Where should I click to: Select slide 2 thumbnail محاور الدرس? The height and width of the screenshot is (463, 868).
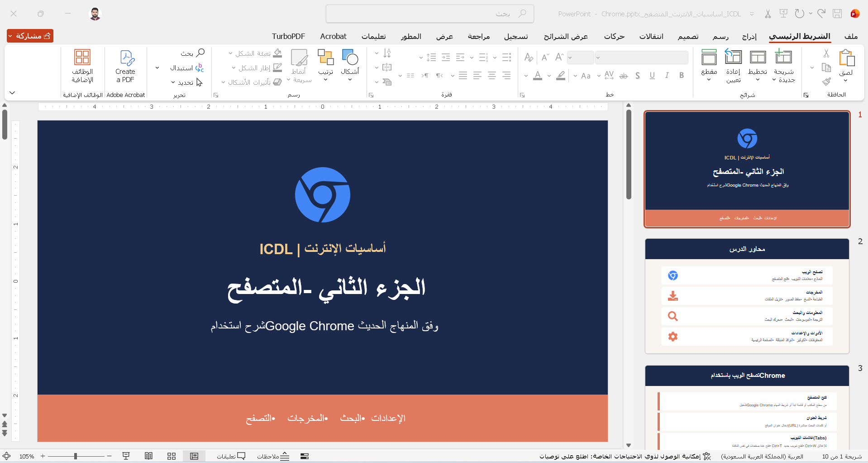tap(747, 296)
